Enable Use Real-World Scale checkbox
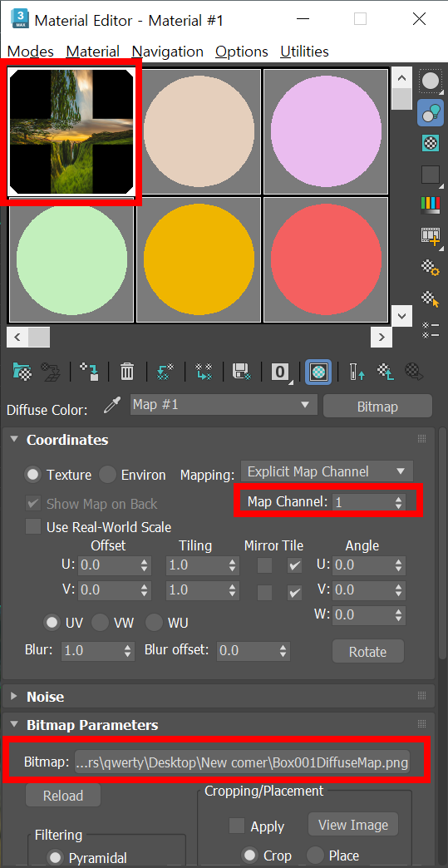This screenshot has height=868, width=448. pos(33,526)
